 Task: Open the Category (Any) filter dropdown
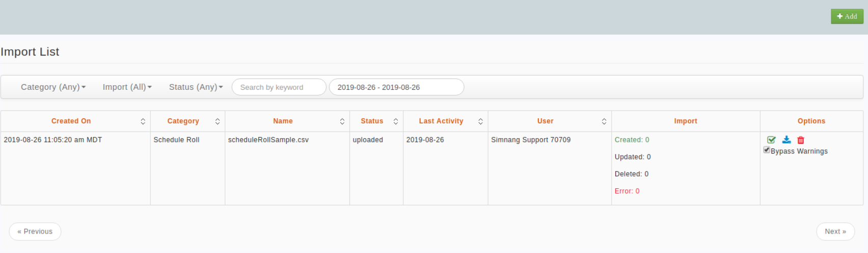(x=53, y=87)
